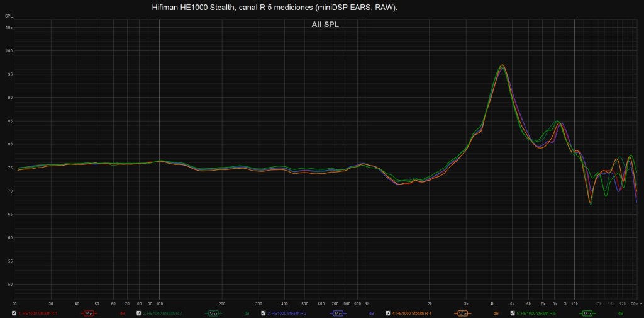
Task: Click the dark green 1/12 smoothing icon for trace 2
Action: 213,313
